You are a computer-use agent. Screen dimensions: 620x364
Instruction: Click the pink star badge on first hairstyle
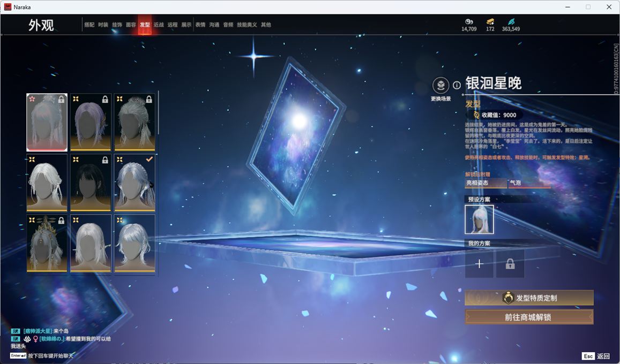[32, 98]
